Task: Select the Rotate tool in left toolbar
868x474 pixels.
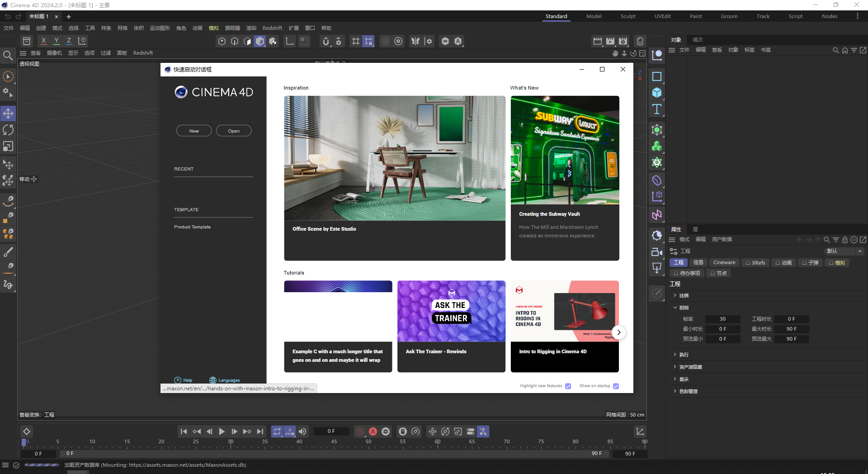Action: point(8,130)
